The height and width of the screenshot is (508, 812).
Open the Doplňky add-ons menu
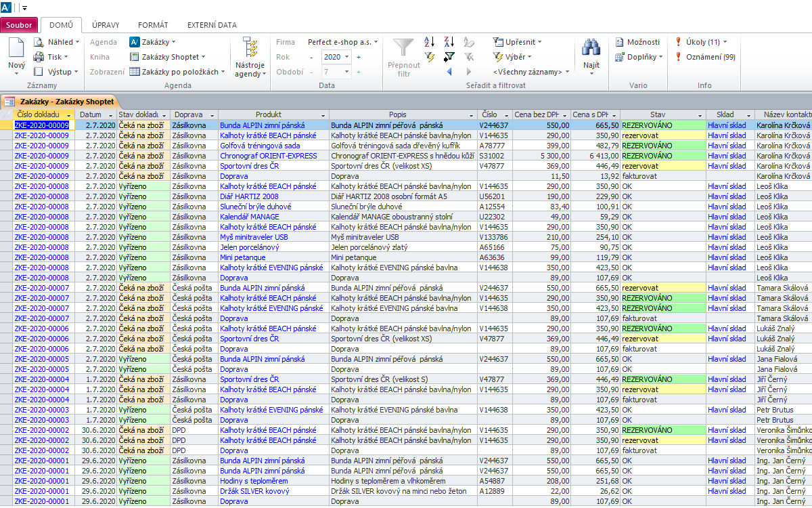tap(639, 57)
